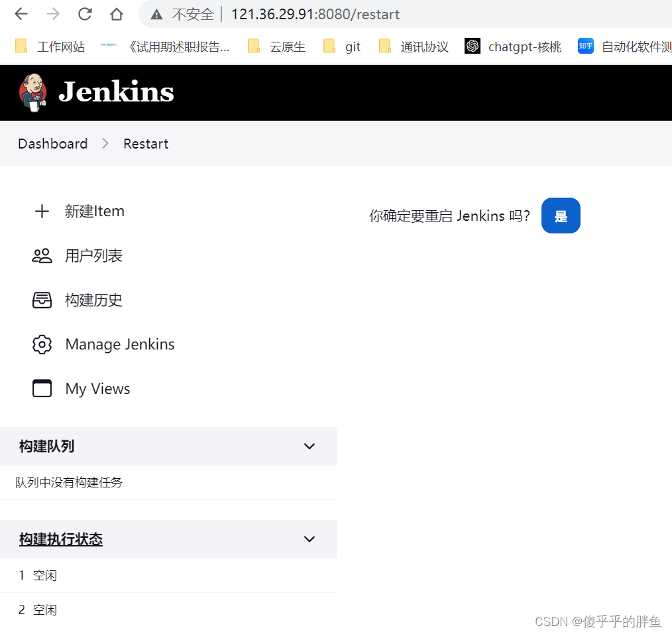
Task: Open the 工作网站 bookmark folder
Action: [x=50, y=46]
